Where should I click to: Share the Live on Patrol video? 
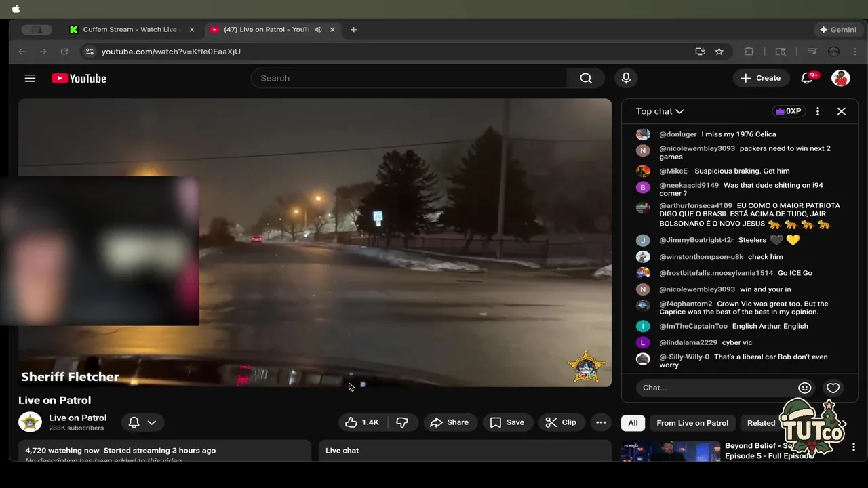[x=450, y=422]
